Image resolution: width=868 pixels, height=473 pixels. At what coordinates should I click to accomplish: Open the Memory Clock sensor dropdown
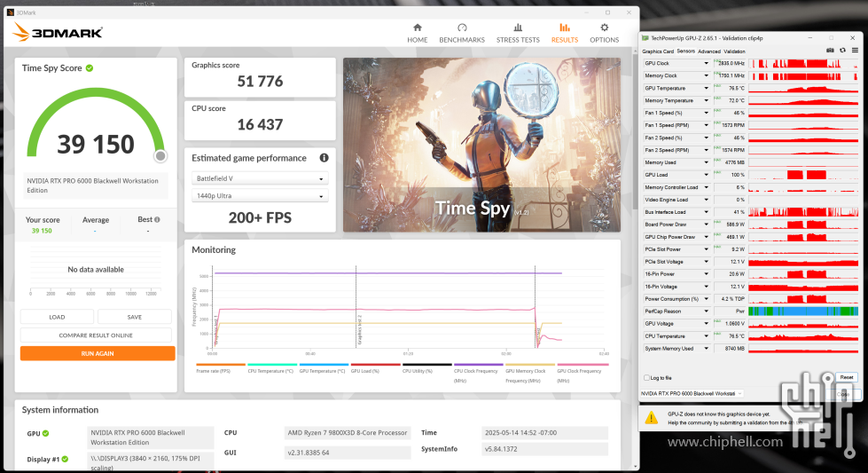(x=706, y=76)
